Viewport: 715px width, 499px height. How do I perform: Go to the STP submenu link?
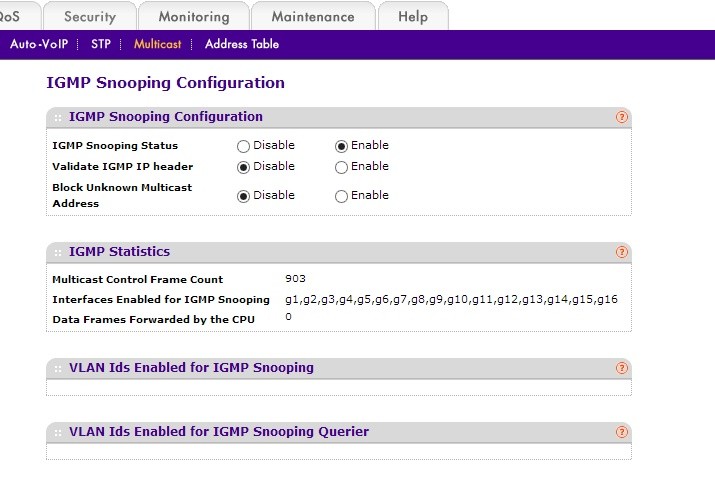(100, 44)
